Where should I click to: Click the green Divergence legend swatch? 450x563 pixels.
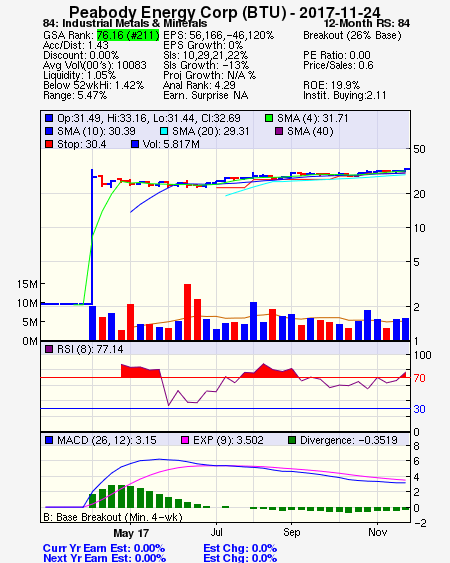coord(292,440)
